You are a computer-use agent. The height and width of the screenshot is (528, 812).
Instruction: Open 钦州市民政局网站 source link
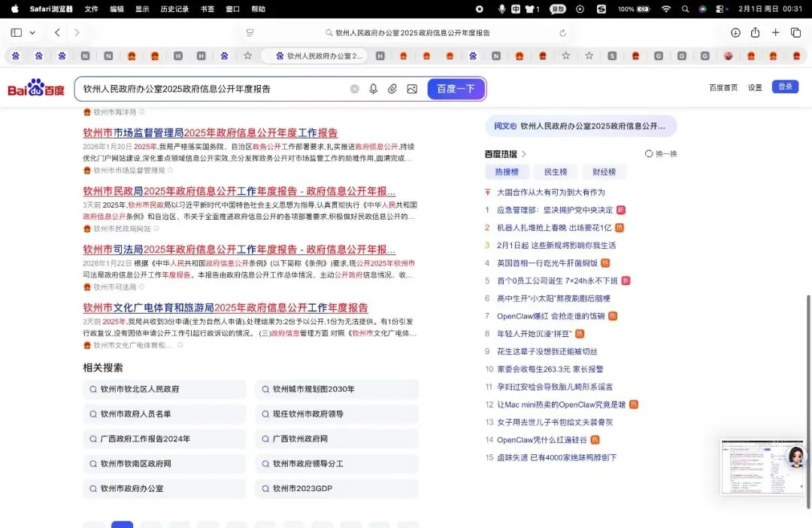(122, 229)
